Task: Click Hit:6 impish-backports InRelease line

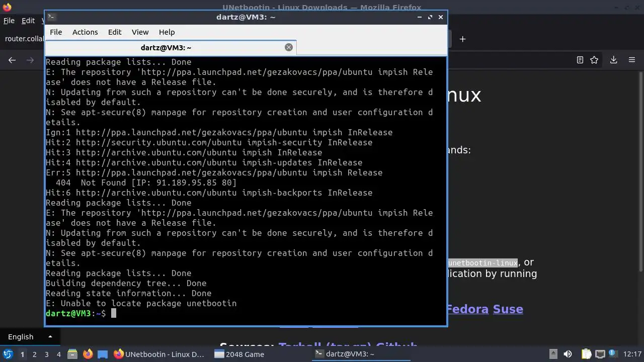Action: click(x=209, y=193)
